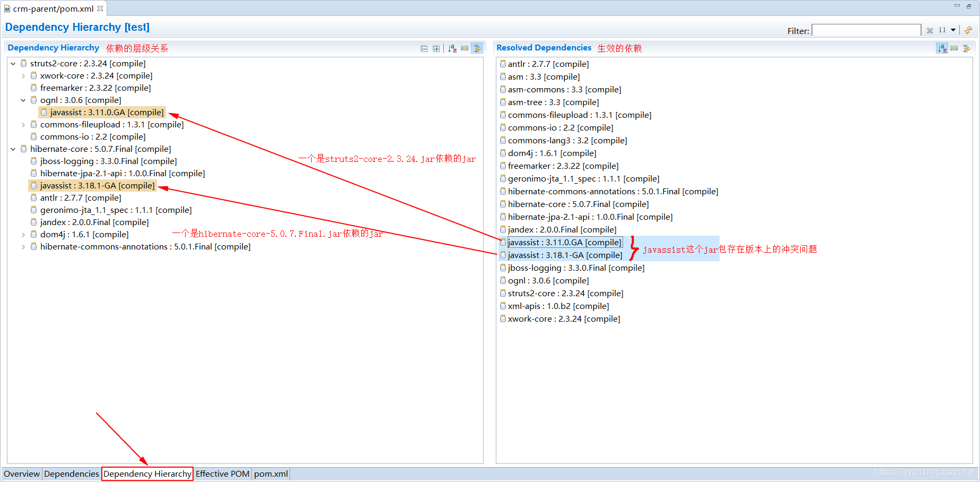The height and width of the screenshot is (482, 980).
Task: Switch to the Overview tab
Action: 22,474
